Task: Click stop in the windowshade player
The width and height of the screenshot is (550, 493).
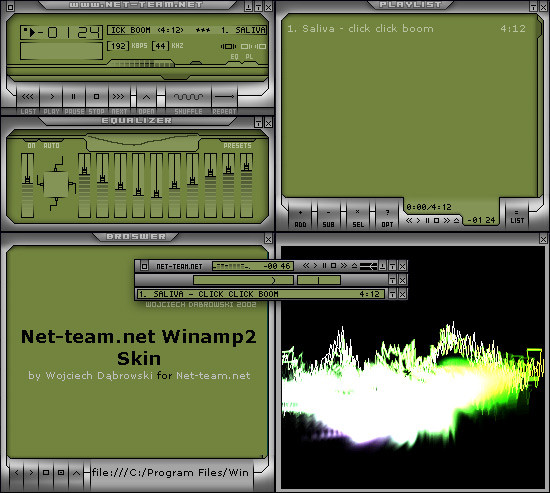Action: pos(334,266)
